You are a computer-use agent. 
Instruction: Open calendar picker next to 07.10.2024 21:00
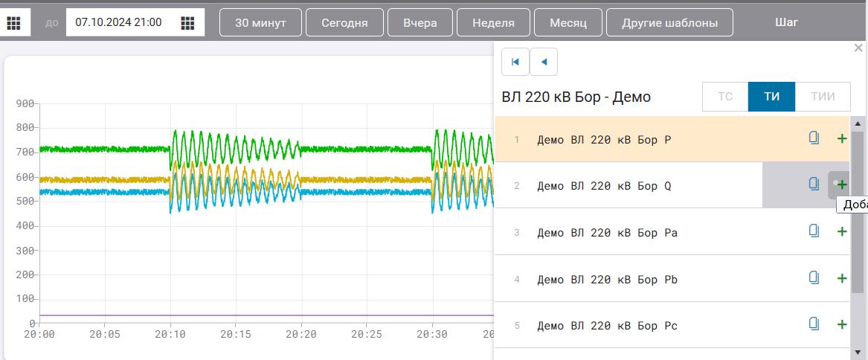[187, 22]
